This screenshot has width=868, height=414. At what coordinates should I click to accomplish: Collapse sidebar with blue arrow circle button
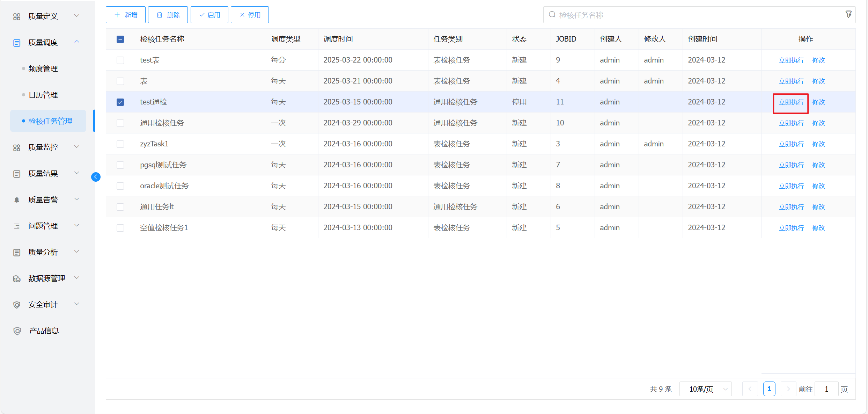pos(96,177)
